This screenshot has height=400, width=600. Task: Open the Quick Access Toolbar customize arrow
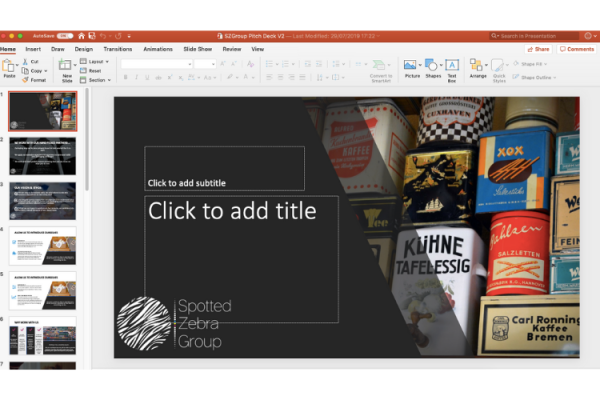[129, 36]
